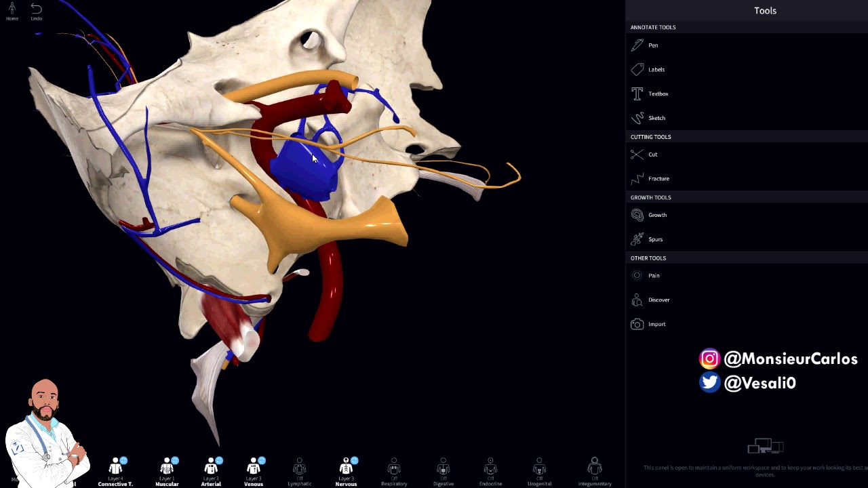Toggle the Muscular system layer
868x488 pixels.
coord(167,472)
